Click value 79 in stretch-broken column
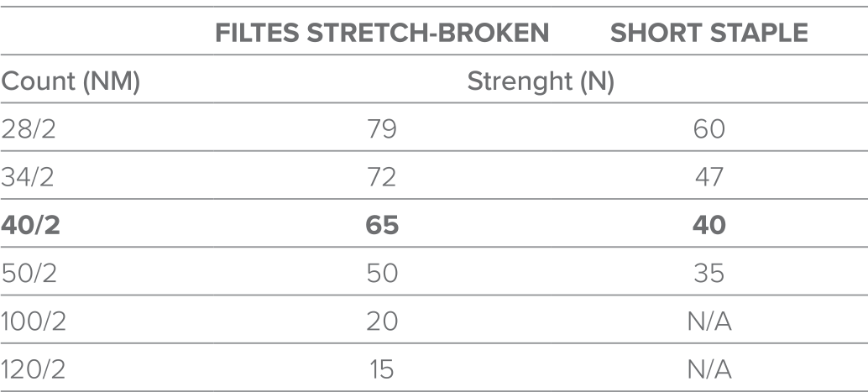 coord(382,129)
